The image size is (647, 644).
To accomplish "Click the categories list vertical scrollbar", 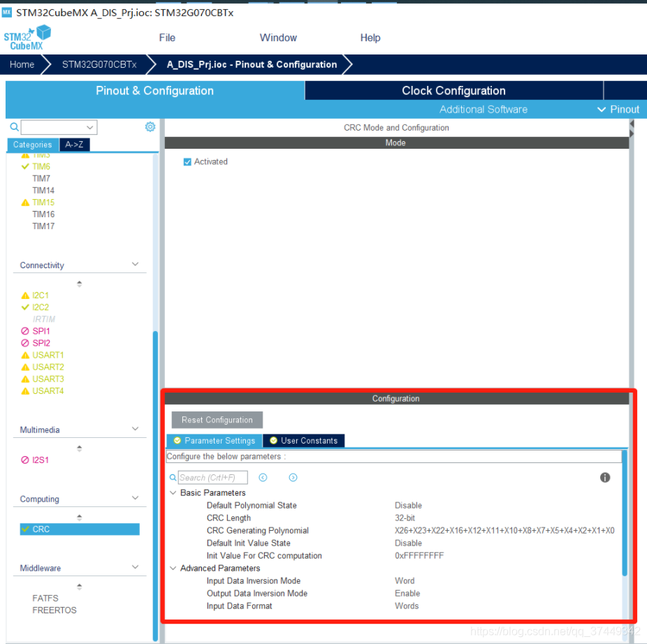I will pyautogui.click(x=156, y=485).
